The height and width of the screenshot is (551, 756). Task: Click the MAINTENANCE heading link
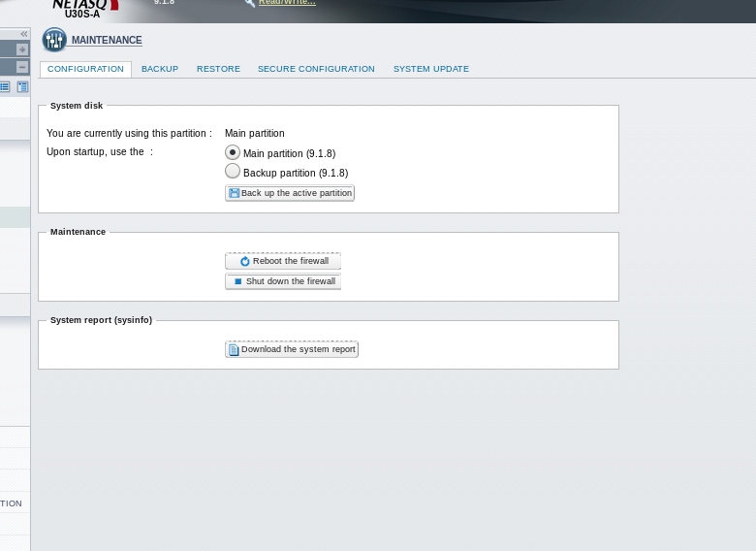[107, 40]
